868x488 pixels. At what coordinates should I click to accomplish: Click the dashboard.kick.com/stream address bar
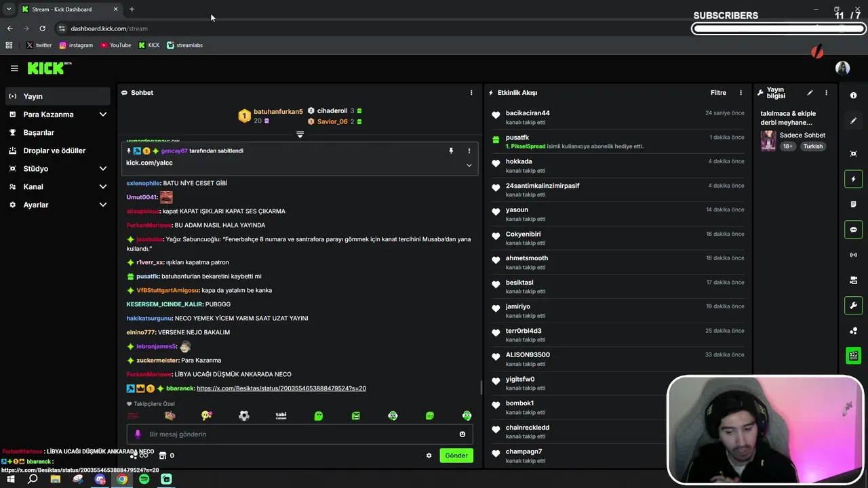[108, 28]
